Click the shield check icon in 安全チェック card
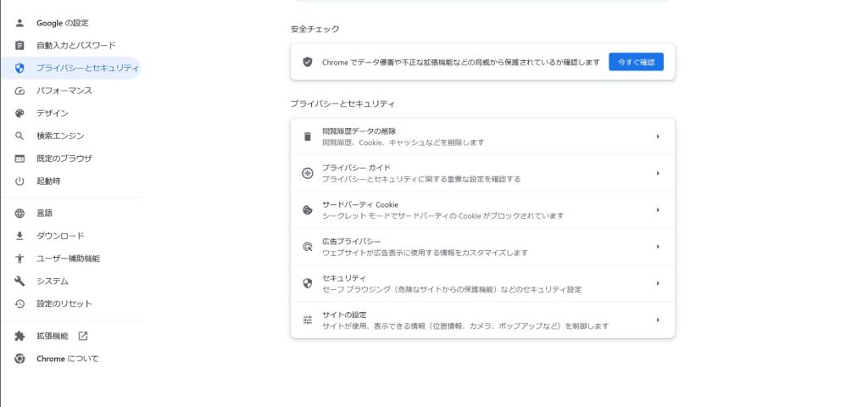 (308, 62)
